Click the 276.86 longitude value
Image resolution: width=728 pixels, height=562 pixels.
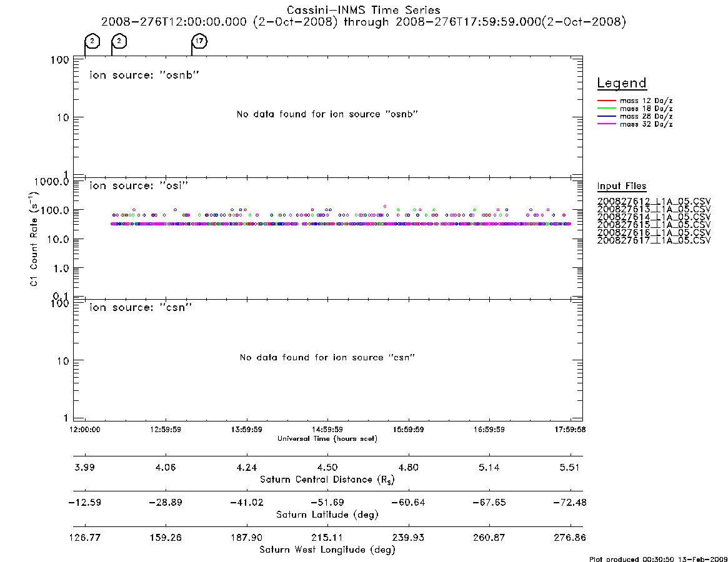(570, 538)
